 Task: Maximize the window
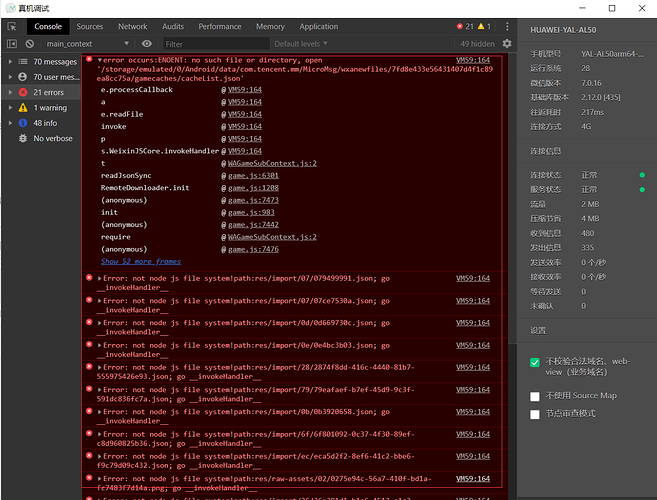(612, 8)
